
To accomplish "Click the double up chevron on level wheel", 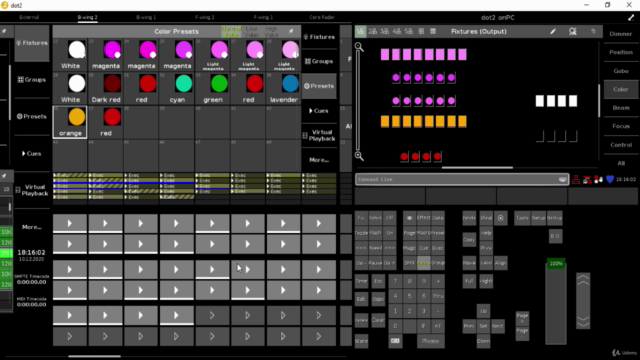I will tap(583, 281).
